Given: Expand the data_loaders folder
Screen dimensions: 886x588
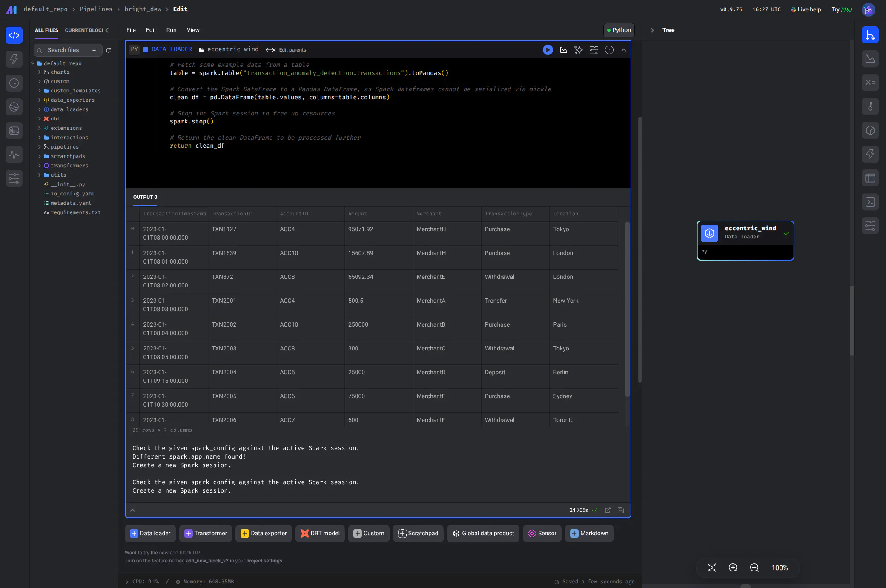Looking at the screenshot, I should point(40,109).
